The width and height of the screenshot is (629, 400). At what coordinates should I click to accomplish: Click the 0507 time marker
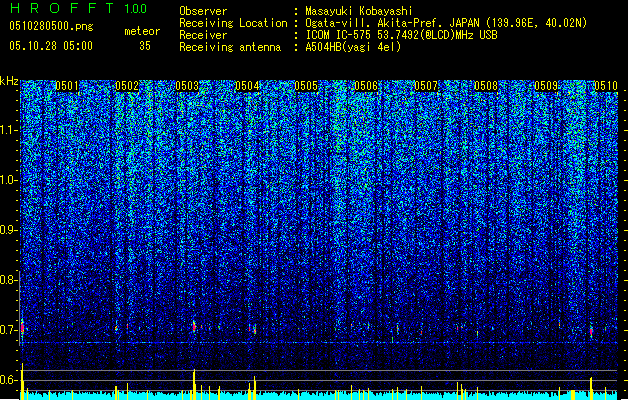point(426,86)
